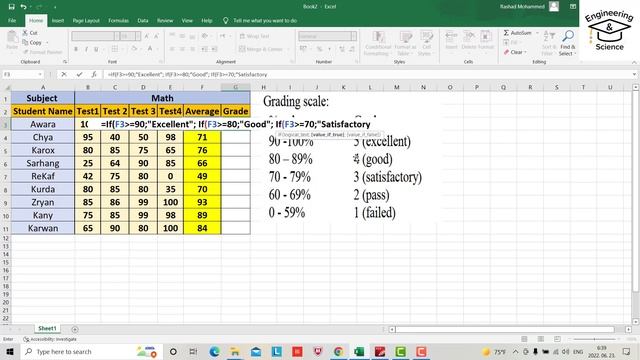Open Task View in taskbar

click(193, 351)
